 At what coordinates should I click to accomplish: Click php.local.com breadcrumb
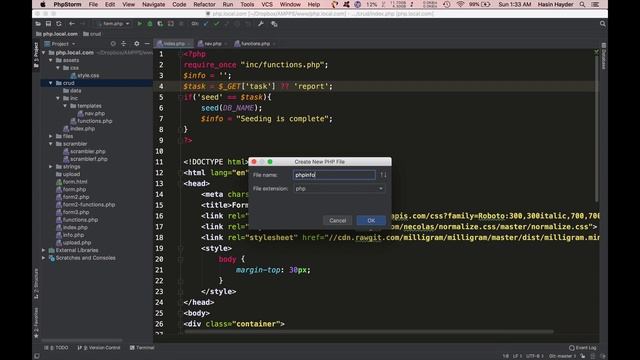point(57,34)
